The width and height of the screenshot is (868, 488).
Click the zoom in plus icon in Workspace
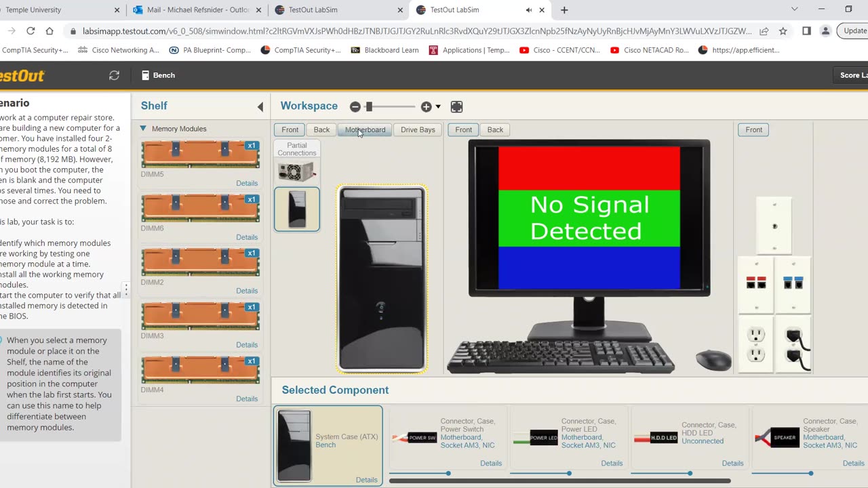click(426, 106)
